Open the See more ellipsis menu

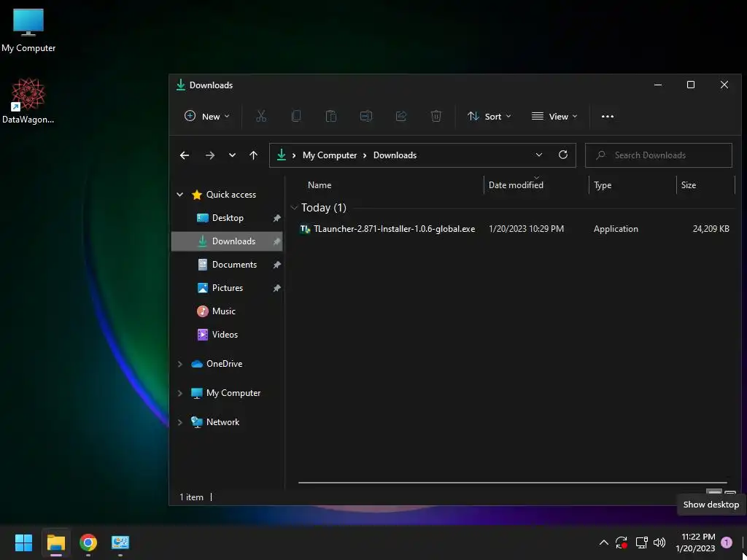pyautogui.click(x=608, y=116)
